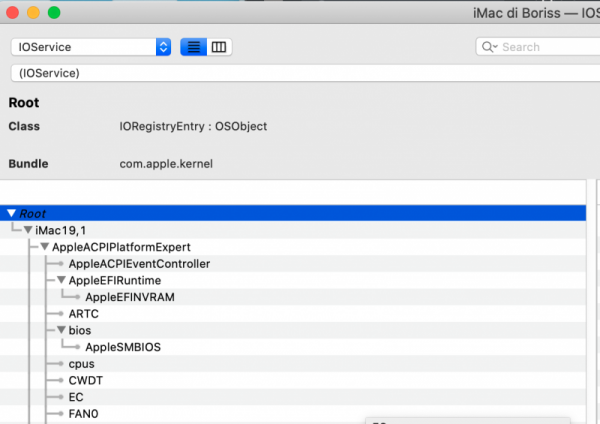Select the EC entry
Viewport: 600px width, 424px height.
[x=76, y=397]
